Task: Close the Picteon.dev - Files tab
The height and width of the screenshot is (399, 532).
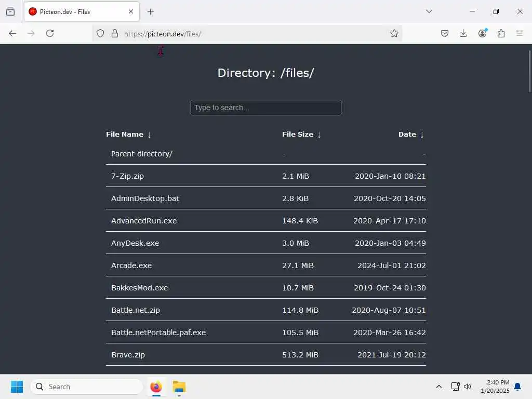Action: pyautogui.click(x=130, y=11)
